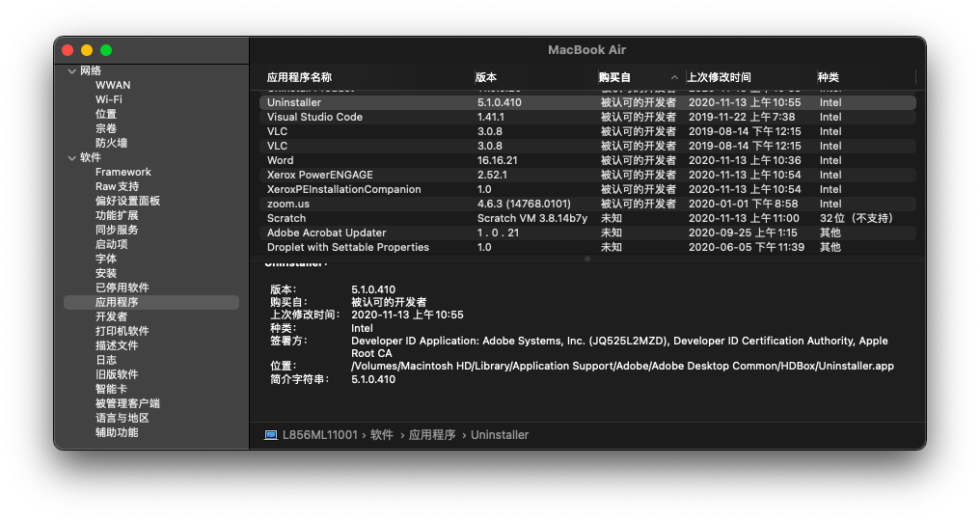This screenshot has width=980, height=521.
Task: Select the Visual Studio Code row
Action: point(314,117)
